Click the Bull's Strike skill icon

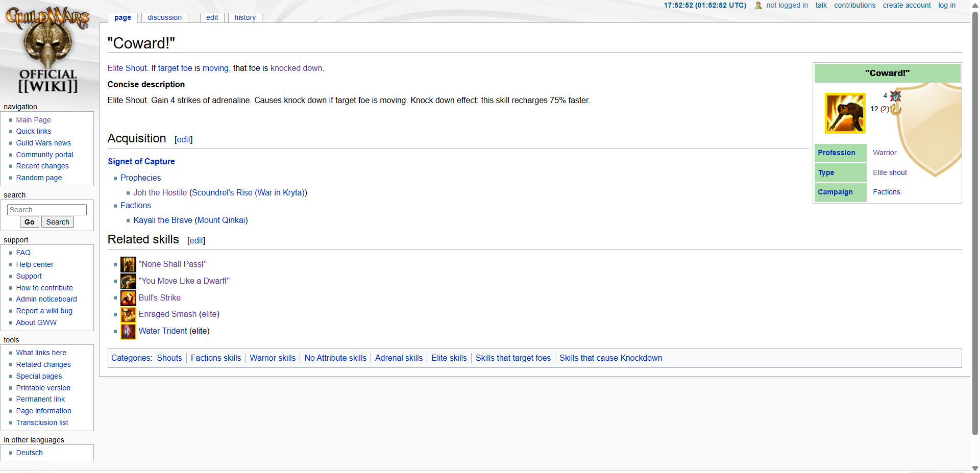click(x=128, y=298)
